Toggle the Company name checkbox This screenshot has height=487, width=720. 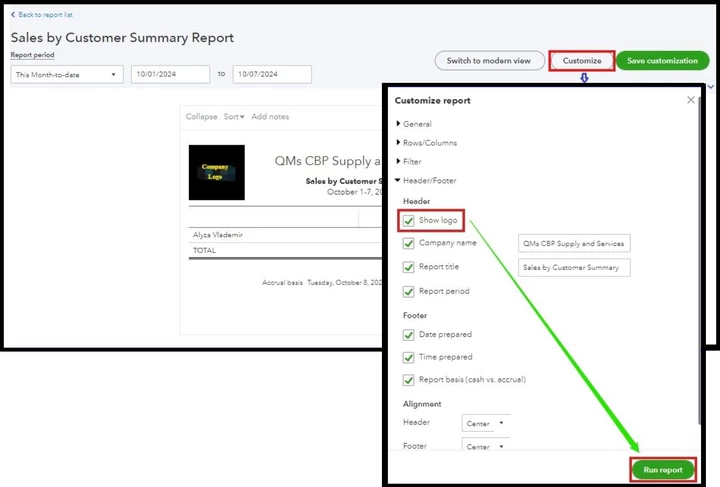[x=409, y=243]
